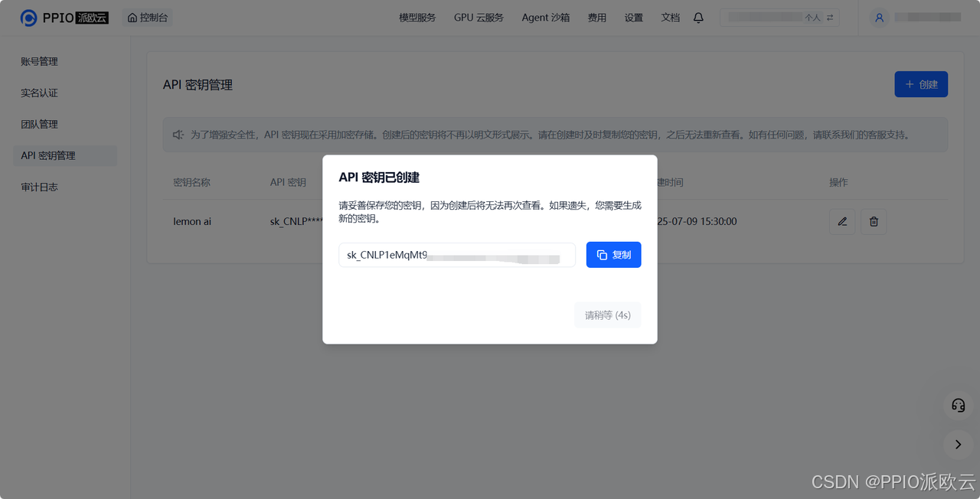Open the 费用 menu

click(x=597, y=18)
